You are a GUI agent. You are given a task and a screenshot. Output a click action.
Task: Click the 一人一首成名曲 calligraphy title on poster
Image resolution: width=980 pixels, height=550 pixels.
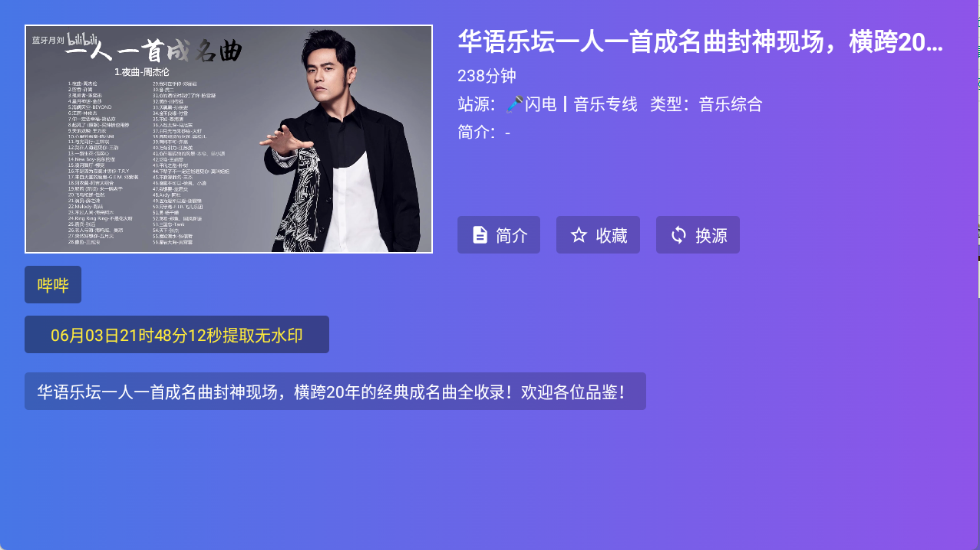click(x=155, y=50)
